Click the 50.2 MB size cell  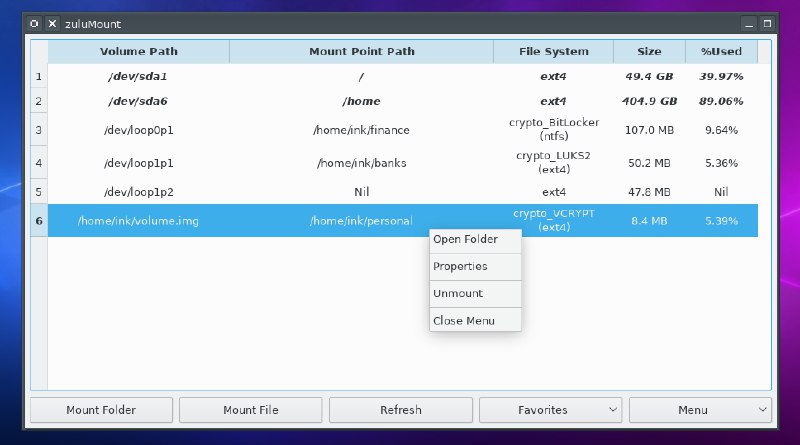[x=649, y=163]
